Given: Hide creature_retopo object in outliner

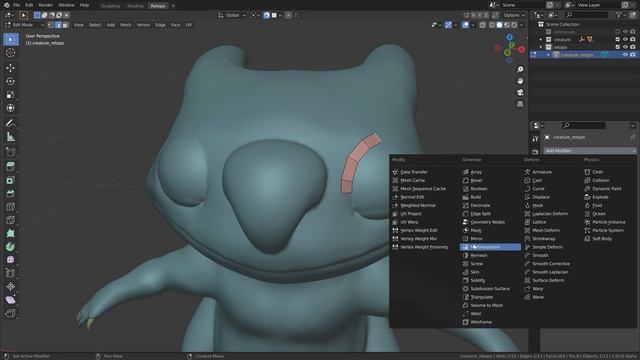Looking at the screenshot, I should (625, 55).
